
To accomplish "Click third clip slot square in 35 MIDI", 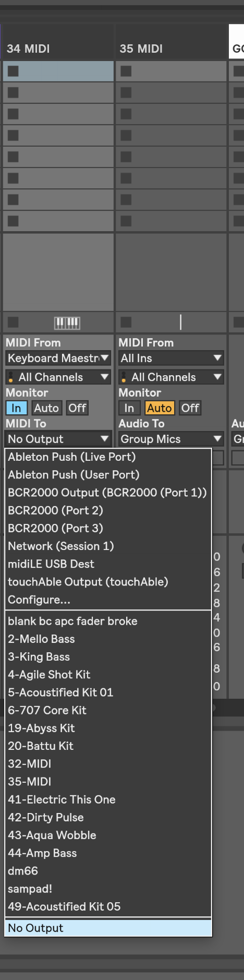I will (x=126, y=114).
